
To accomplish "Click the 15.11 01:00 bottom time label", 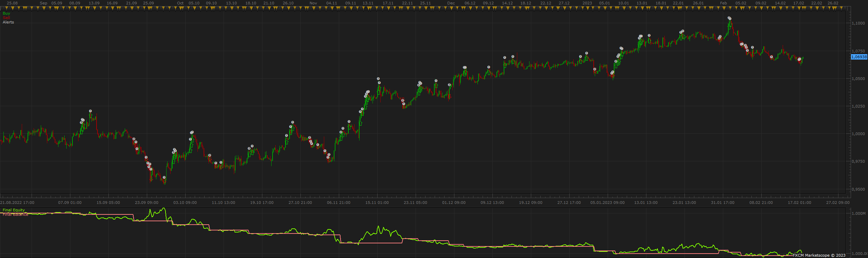I will pos(377,203).
